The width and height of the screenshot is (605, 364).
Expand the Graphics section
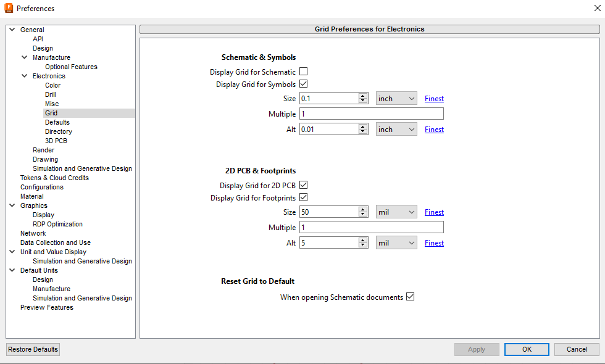click(x=12, y=205)
